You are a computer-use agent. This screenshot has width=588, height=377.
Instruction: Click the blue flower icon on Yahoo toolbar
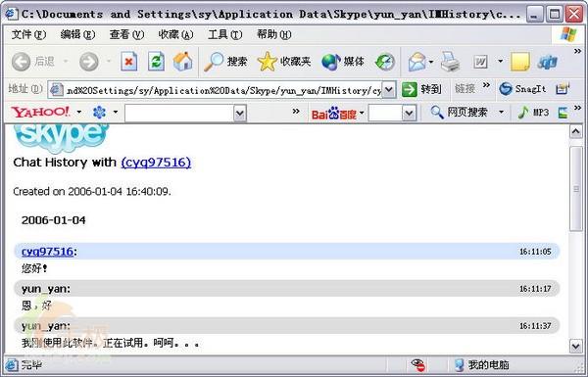99,112
